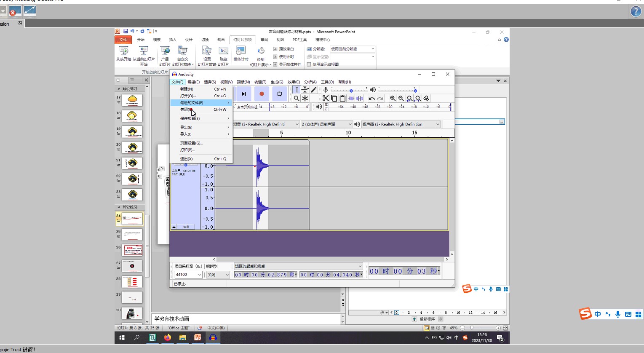This screenshot has width=644, height=353.
Task: Click the Audacity Record button
Action: coord(262,94)
